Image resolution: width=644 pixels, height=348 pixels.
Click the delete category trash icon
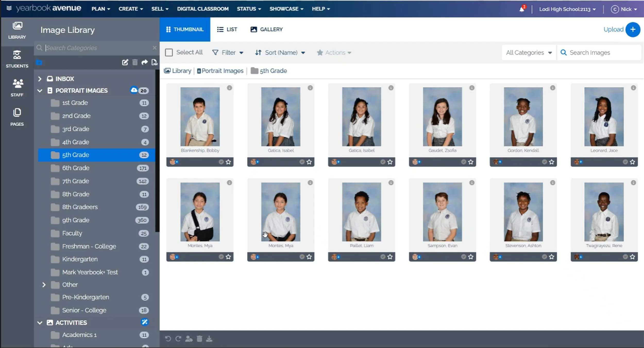tap(135, 62)
